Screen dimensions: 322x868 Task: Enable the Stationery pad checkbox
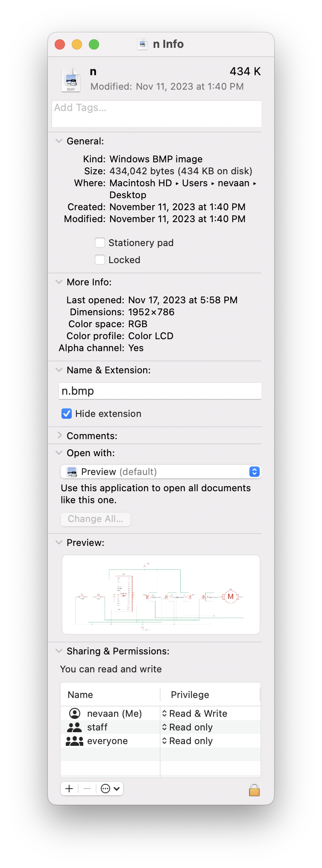point(100,242)
